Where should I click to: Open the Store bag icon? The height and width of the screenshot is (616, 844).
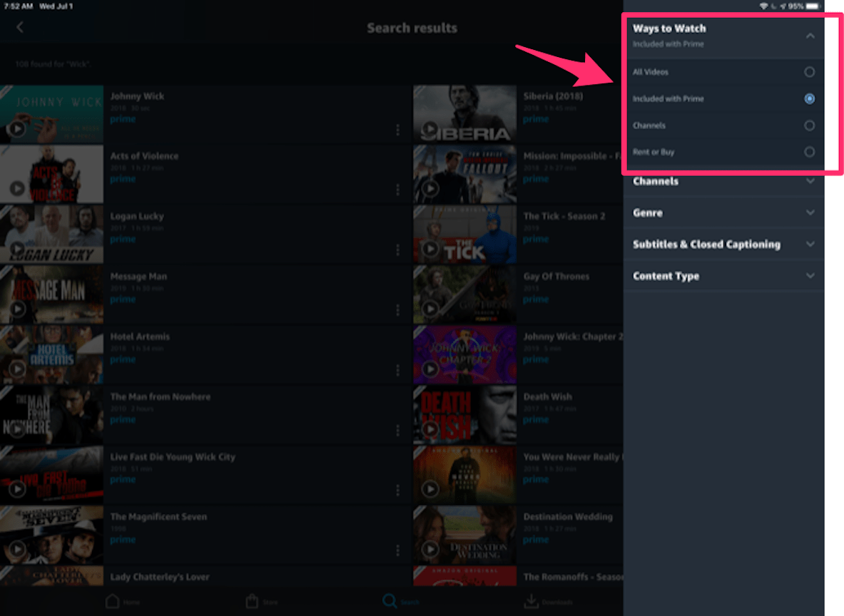[252, 601]
